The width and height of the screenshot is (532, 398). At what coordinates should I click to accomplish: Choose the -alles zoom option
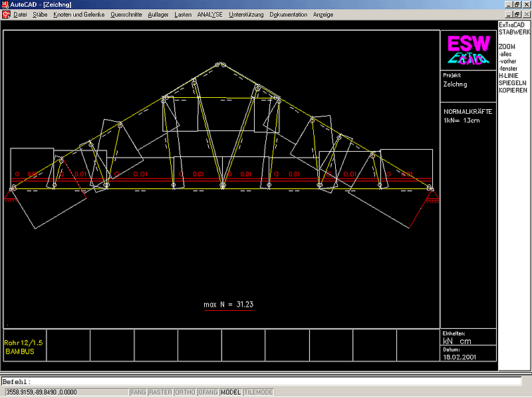coord(505,54)
